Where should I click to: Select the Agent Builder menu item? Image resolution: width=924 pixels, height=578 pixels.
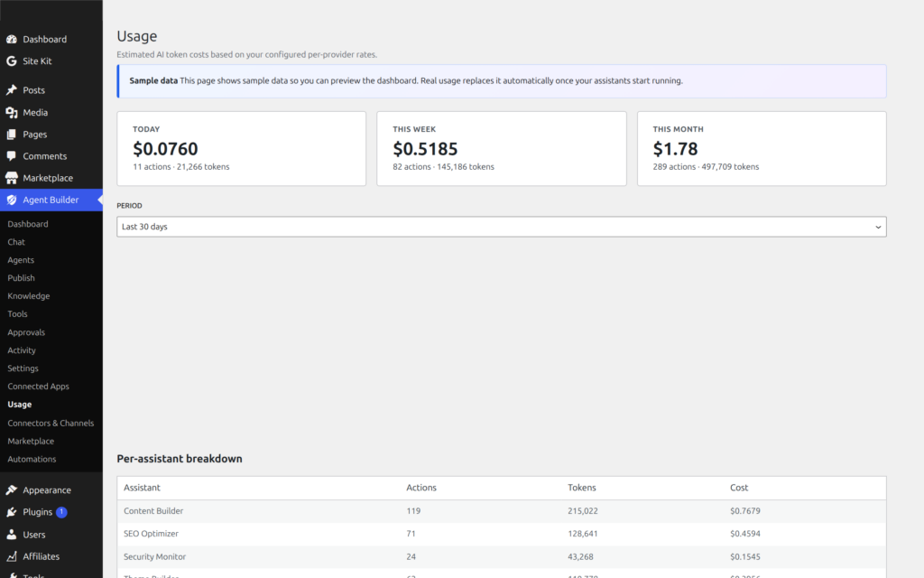tap(51, 200)
